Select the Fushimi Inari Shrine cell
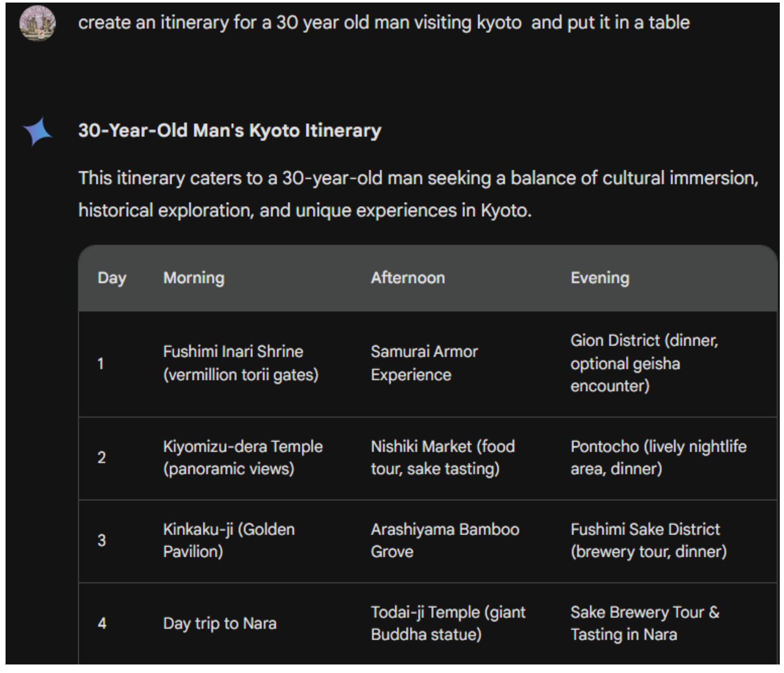This screenshot has height=673, width=784. tap(241, 363)
